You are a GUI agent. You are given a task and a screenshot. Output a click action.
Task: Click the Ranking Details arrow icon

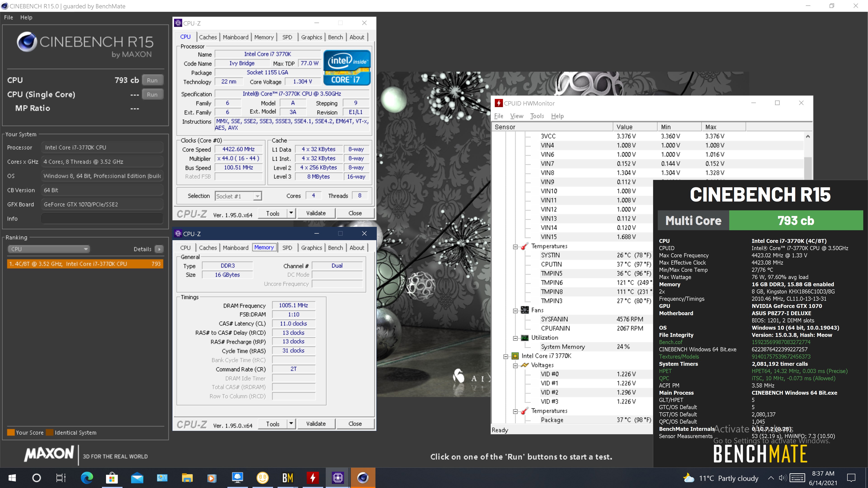(159, 249)
